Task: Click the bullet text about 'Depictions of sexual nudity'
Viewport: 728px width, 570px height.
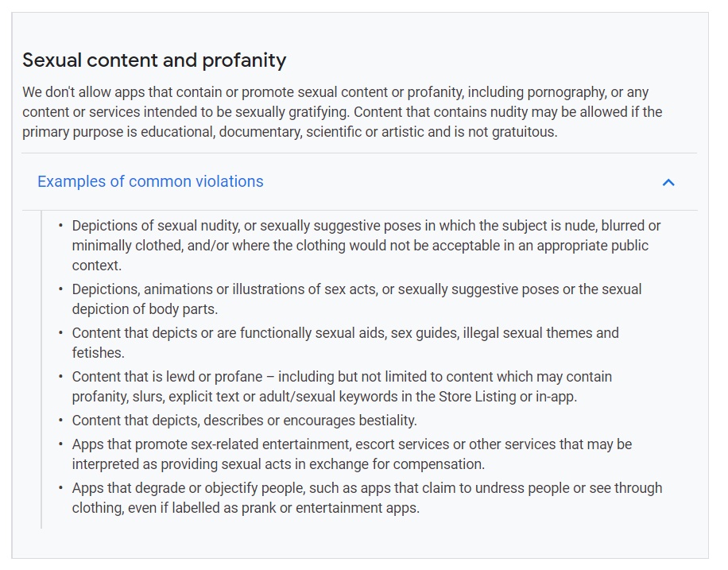Action: 366,246
